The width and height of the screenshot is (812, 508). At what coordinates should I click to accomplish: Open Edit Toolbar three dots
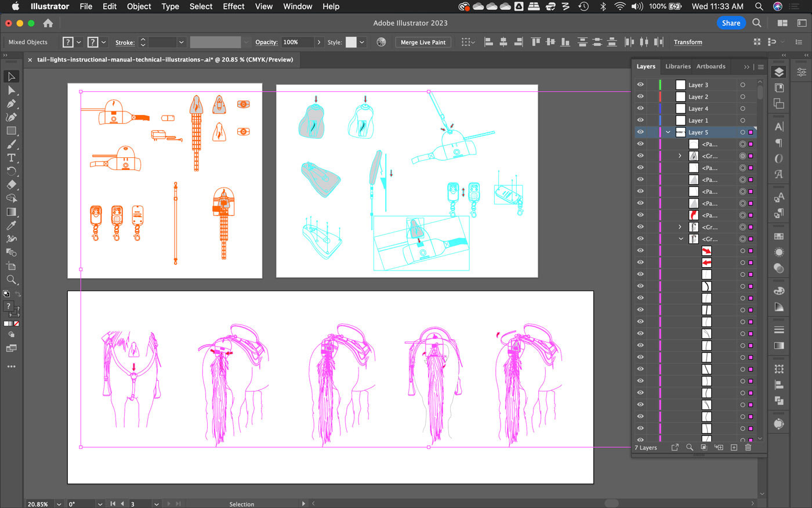[x=11, y=366]
